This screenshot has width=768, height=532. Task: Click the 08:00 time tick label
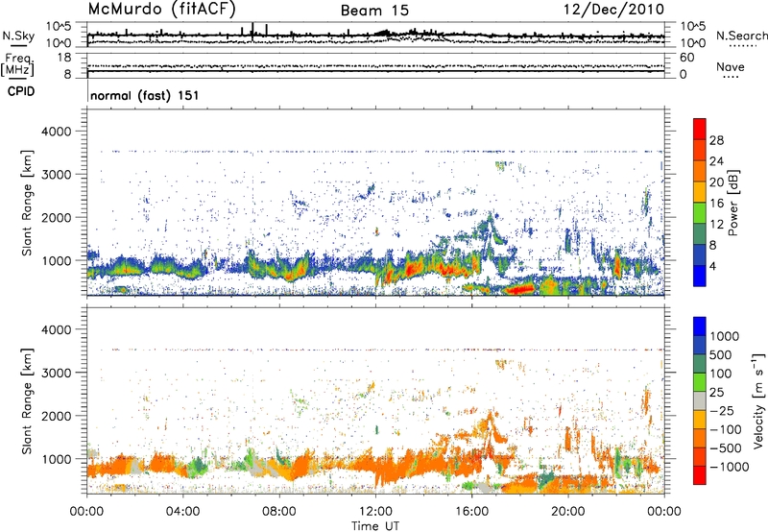tap(279, 512)
